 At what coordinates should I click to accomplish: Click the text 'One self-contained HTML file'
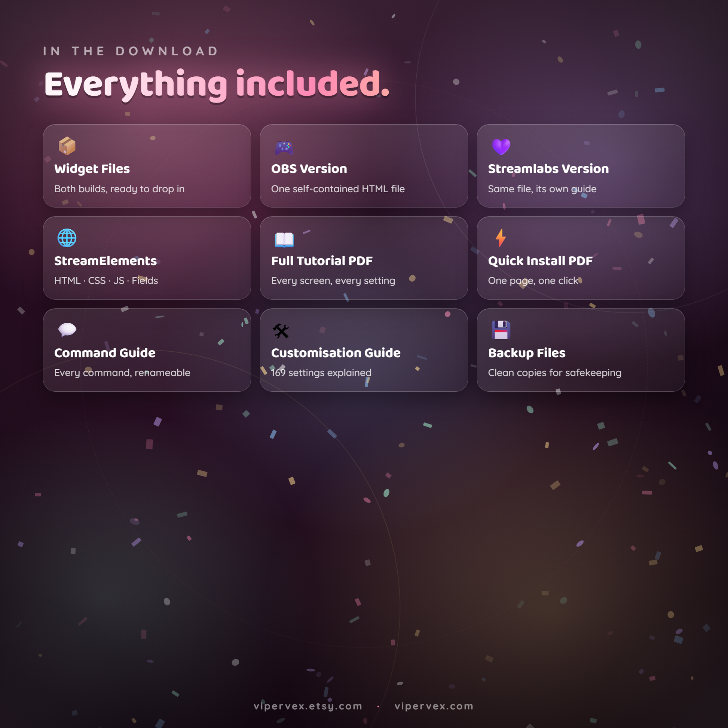point(337,189)
